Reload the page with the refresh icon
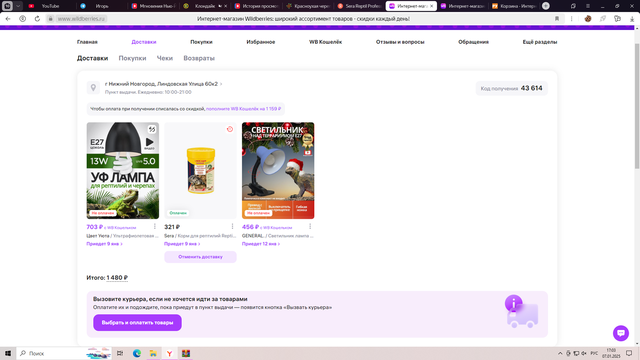 (37, 19)
